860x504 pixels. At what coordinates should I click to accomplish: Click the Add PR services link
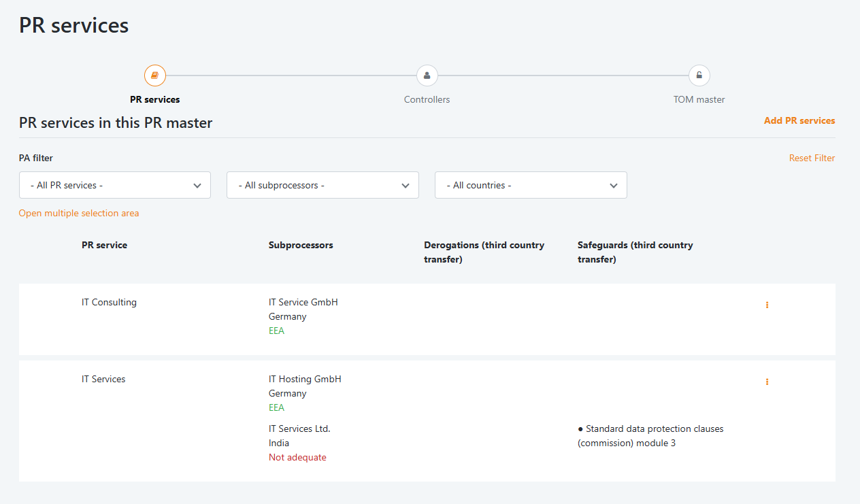799,120
